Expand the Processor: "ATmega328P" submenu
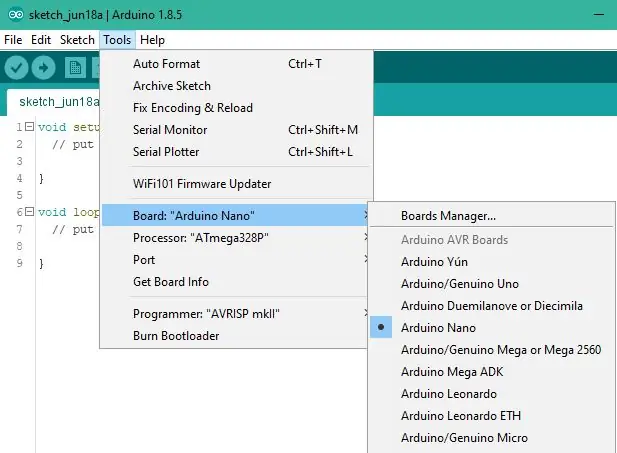This screenshot has width=617, height=453. (236, 238)
